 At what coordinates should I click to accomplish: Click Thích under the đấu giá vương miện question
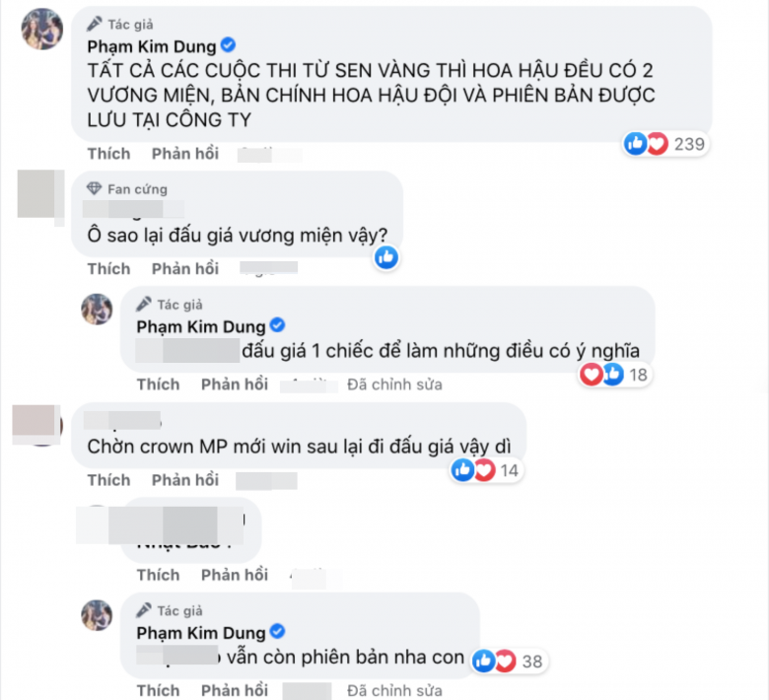point(108,269)
